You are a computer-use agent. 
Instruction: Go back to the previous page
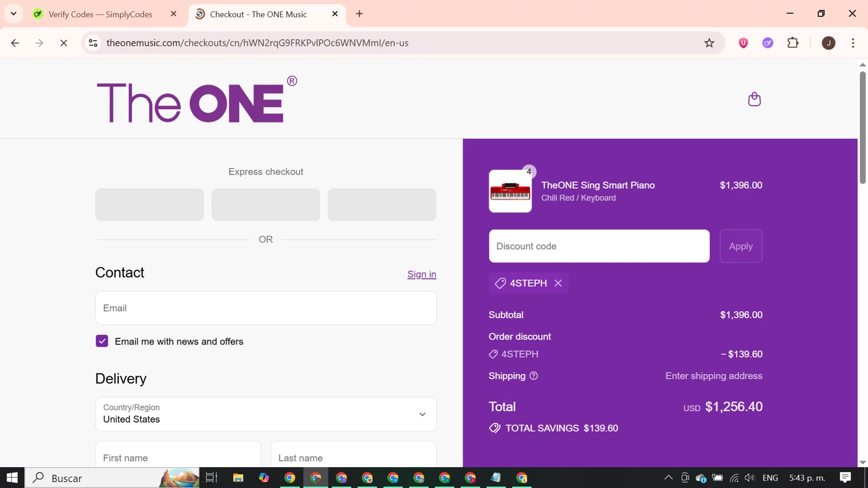[x=15, y=43]
